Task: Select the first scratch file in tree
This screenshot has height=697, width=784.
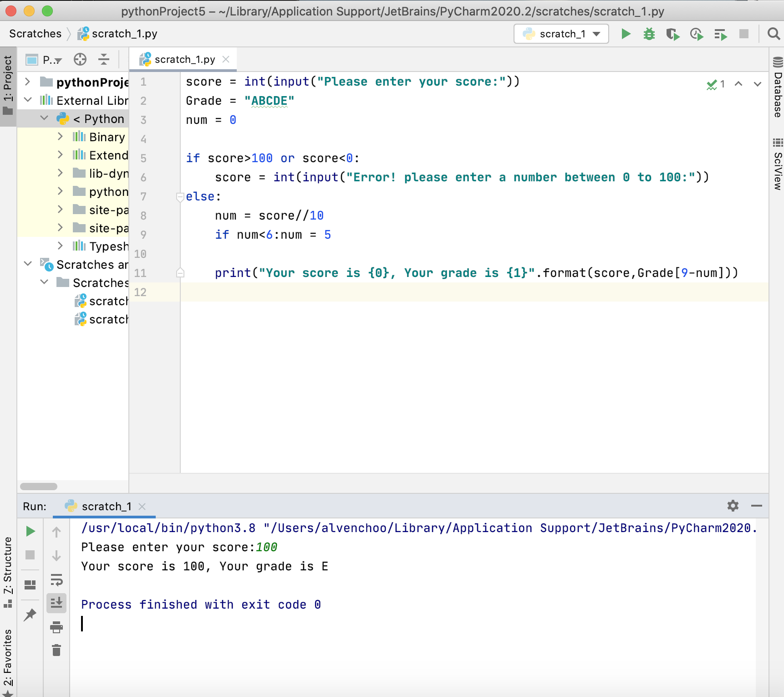Action: tap(101, 301)
